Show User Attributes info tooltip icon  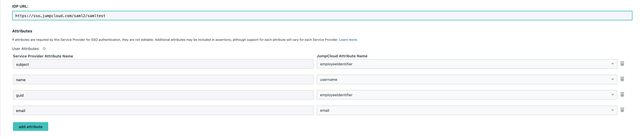point(44,49)
